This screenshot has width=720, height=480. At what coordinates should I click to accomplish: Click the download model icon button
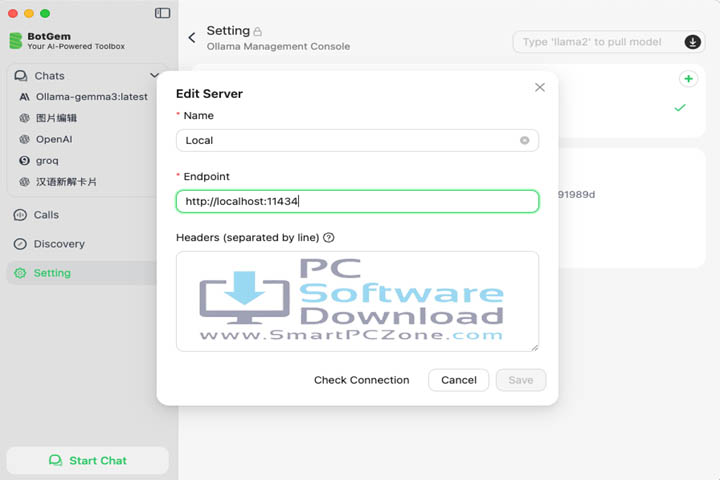pos(692,42)
